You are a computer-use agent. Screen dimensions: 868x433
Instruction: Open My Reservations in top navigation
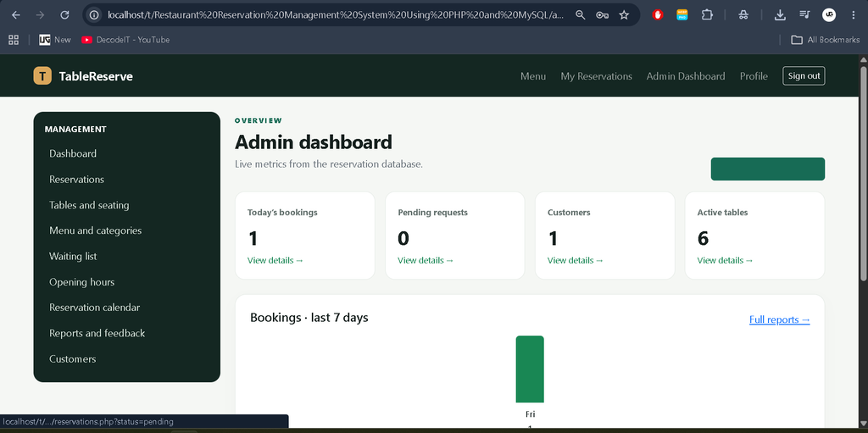[x=596, y=76]
